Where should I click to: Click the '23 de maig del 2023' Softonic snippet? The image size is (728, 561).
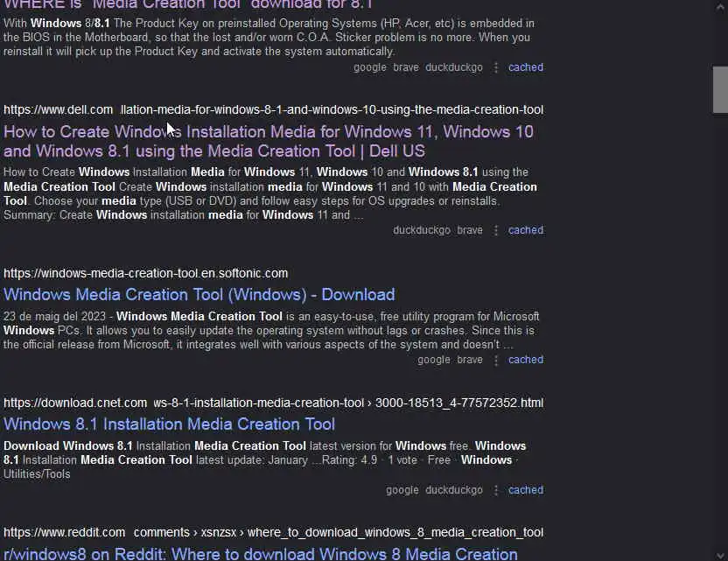coord(271,330)
